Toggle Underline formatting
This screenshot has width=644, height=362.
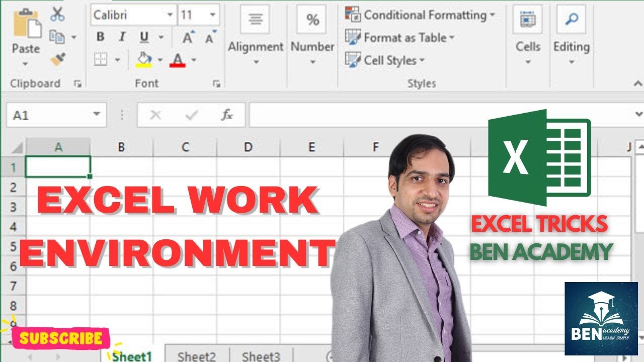(x=144, y=37)
